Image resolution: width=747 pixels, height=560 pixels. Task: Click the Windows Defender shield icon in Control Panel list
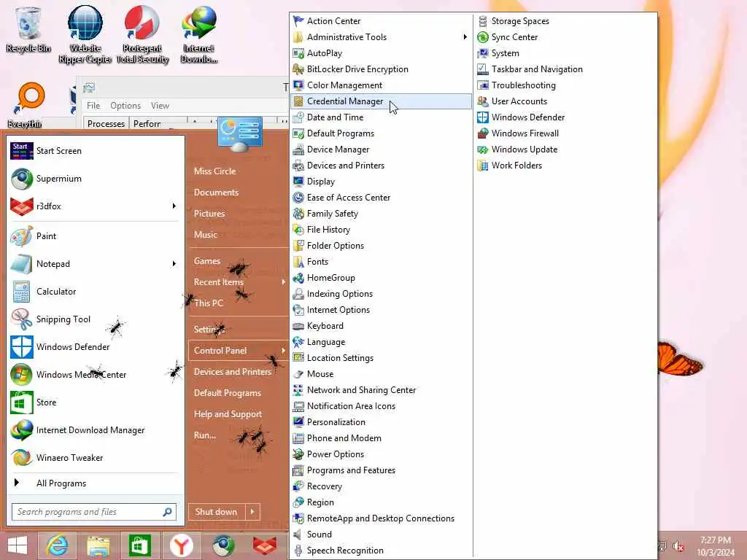483,117
